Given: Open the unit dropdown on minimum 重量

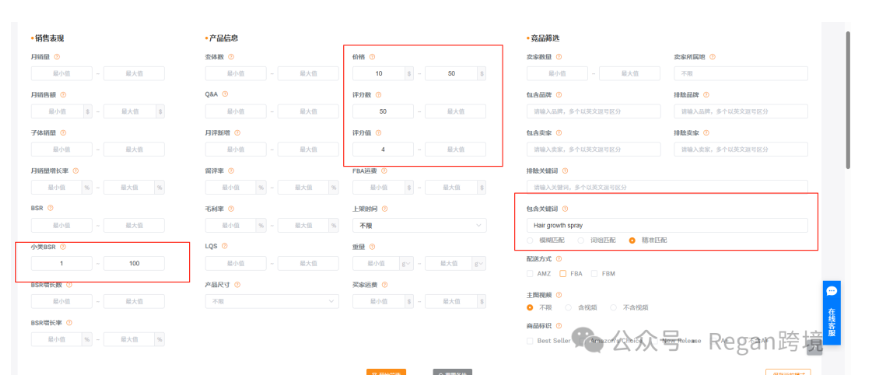Looking at the screenshot, I should pyautogui.click(x=406, y=264).
